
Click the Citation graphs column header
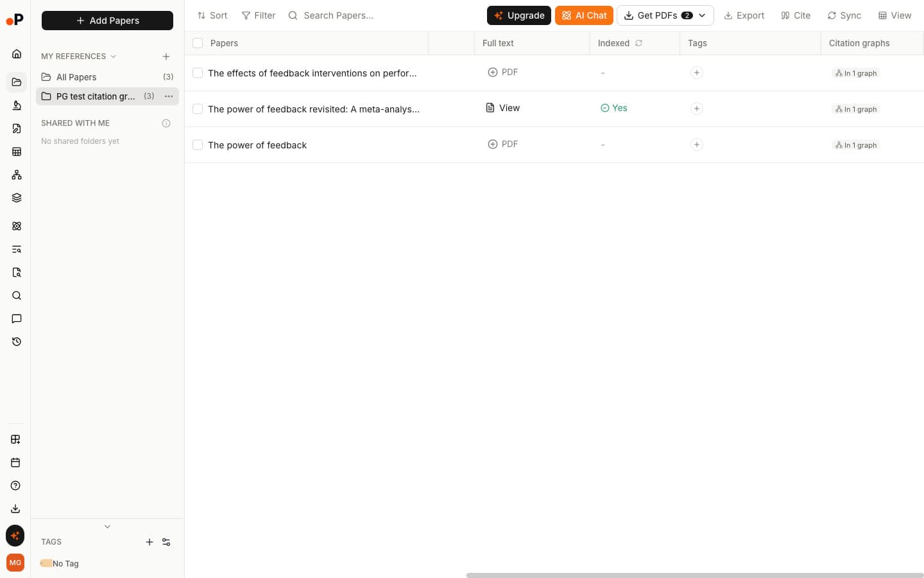(872, 43)
